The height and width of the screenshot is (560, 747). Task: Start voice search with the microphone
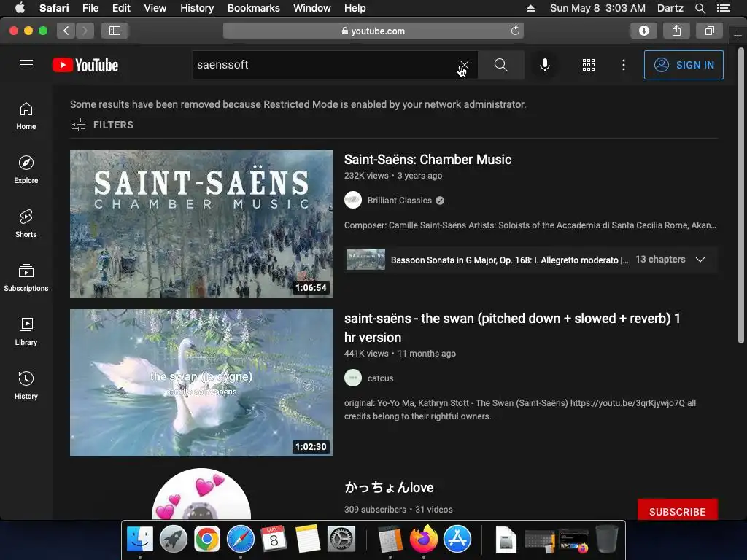click(544, 65)
